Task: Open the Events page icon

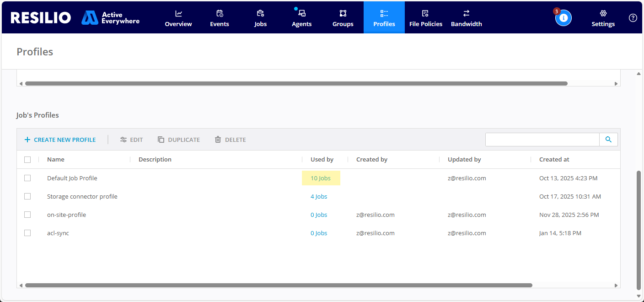Action: tap(220, 13)
